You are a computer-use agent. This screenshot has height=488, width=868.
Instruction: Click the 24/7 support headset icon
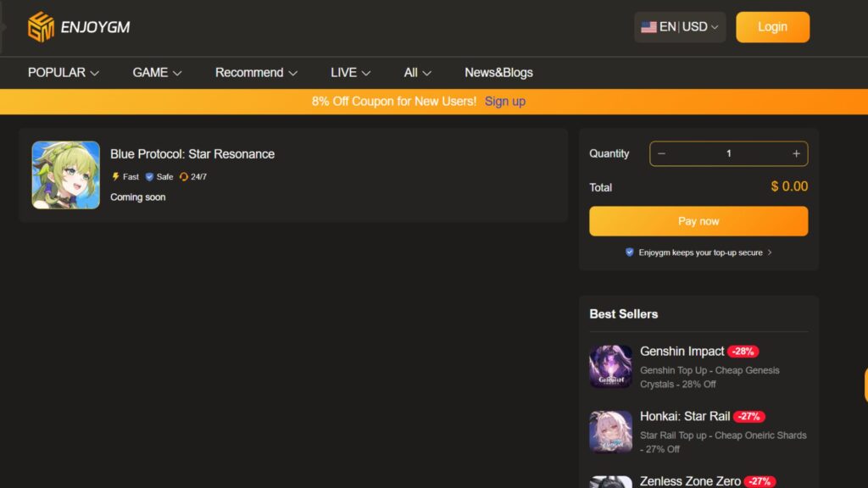[x=183, y=177]
